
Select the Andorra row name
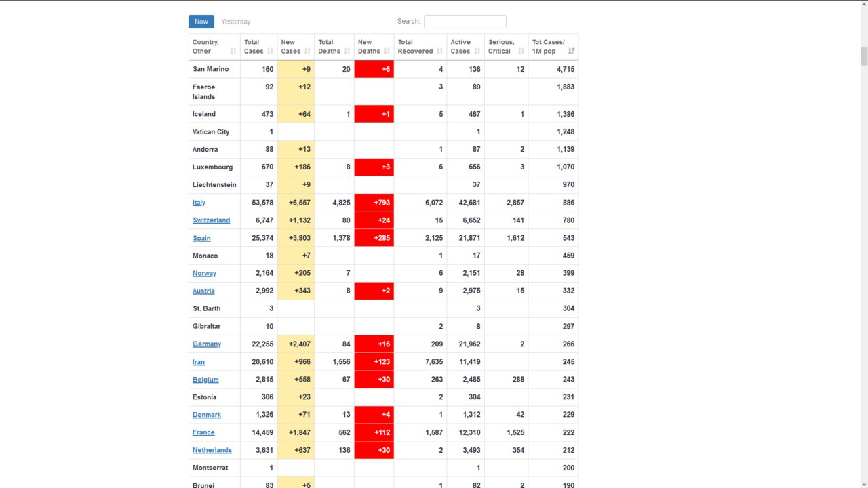click(205, 149)
